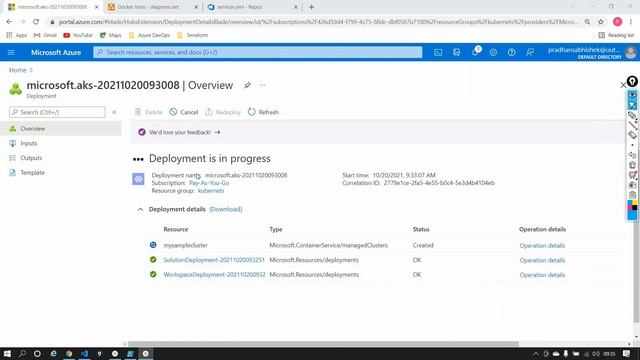Viewport: 640px width, 360px height.
Task: Click the lightbulb icon above annotation toolbar
Action: point(632,81)
